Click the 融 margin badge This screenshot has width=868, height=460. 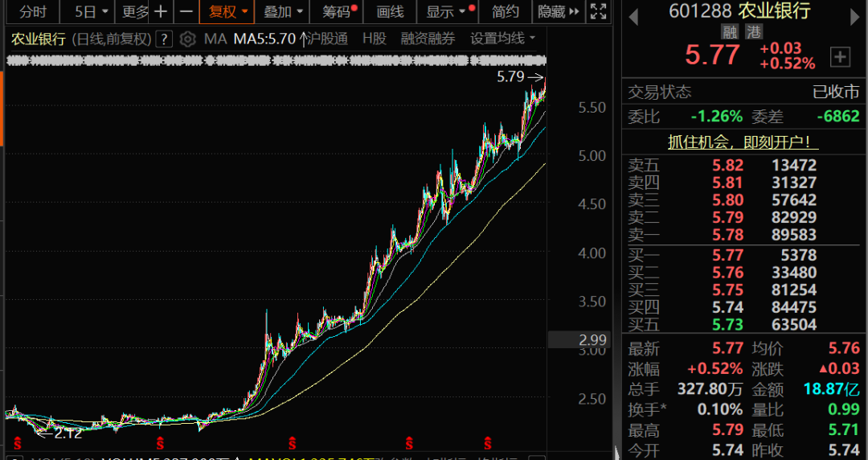point(730,32)
